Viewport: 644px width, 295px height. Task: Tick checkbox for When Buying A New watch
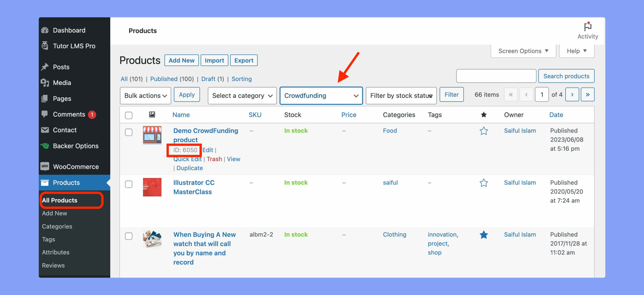(x=129, y=236)
